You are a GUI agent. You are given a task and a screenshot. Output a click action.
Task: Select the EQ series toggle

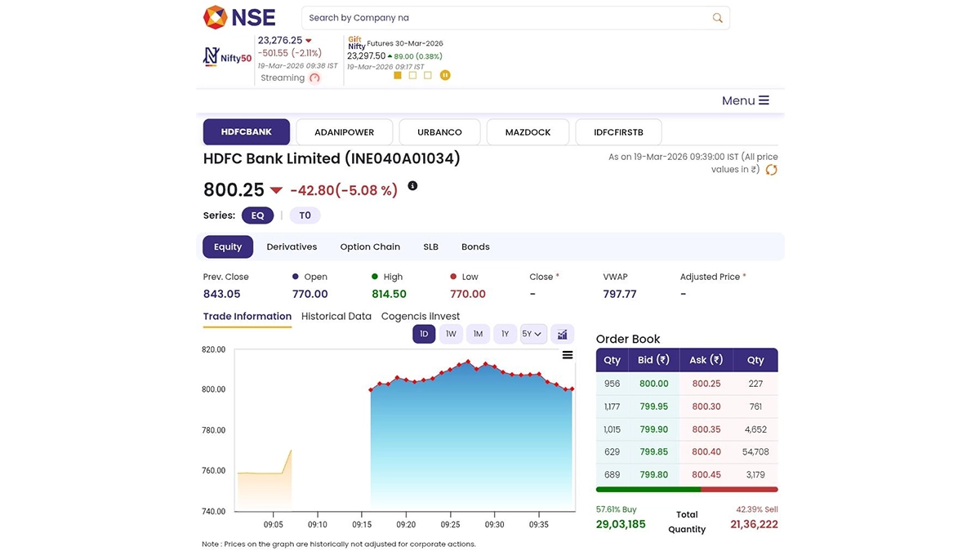click(257, 216)
